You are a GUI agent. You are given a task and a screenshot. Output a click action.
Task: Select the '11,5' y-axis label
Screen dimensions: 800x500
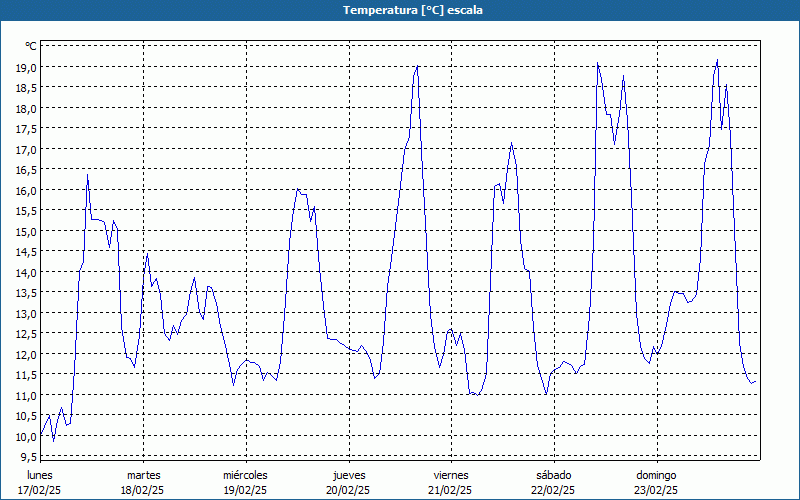pos(27,374)
